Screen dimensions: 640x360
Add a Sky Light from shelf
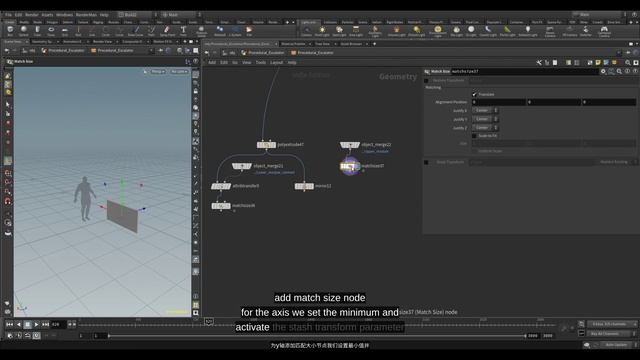[x=456, y=31]
